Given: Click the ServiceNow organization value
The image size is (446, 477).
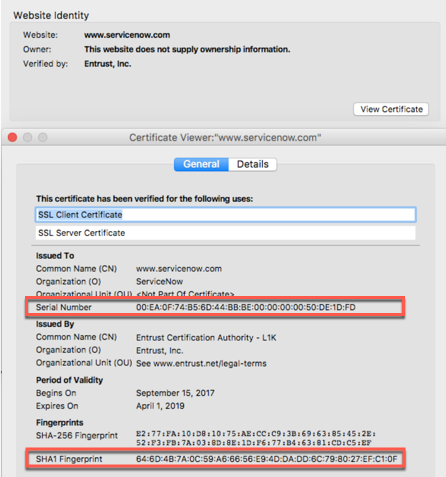Looking at the screenshot, I should tap(159, 282).
